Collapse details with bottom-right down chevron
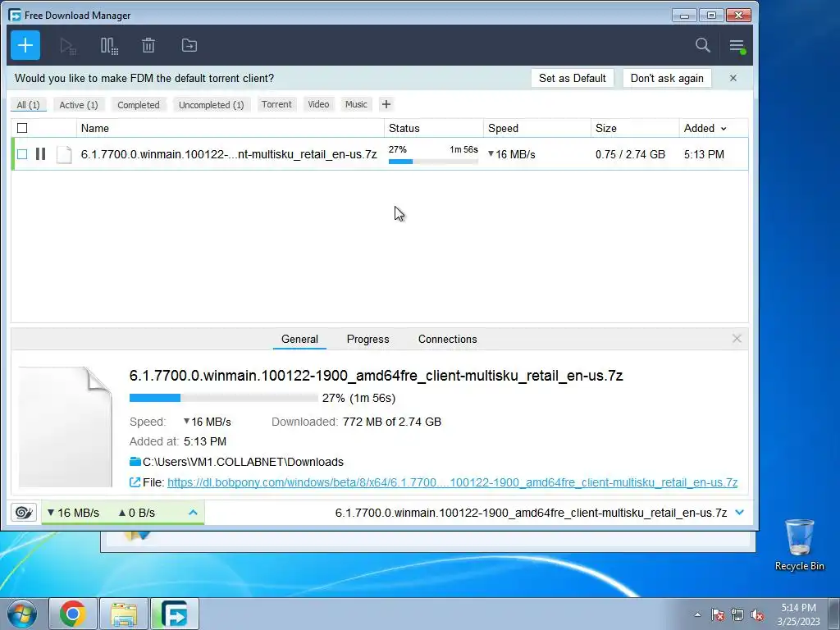Screen dimensions: 840x630 pos(740,513)
